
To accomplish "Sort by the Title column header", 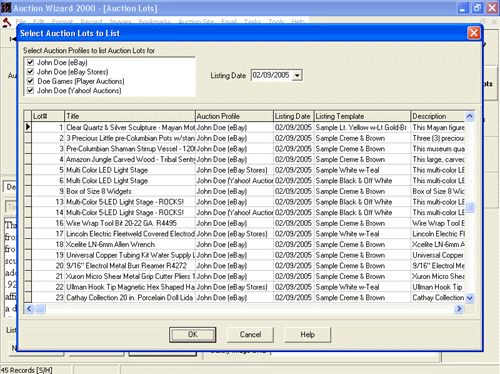I will point(130,116).
